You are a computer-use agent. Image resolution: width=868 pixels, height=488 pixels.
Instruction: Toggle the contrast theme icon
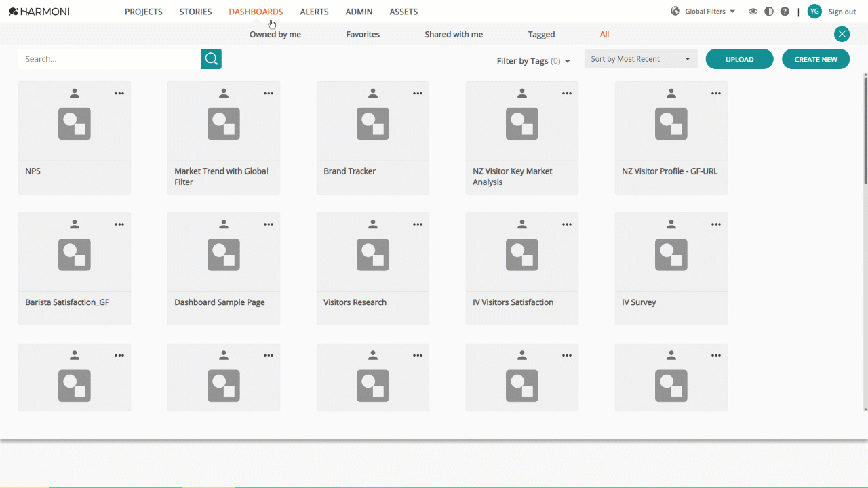coord(769,12)
